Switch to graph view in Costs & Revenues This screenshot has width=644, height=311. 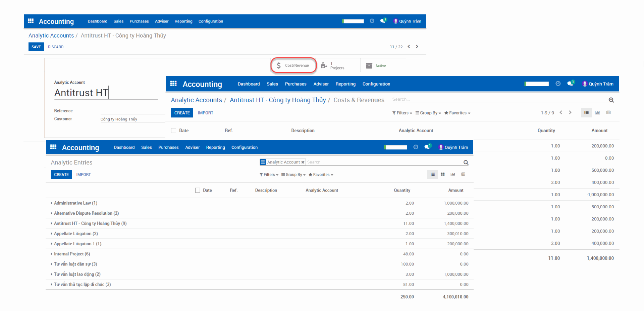pos(597,112)
